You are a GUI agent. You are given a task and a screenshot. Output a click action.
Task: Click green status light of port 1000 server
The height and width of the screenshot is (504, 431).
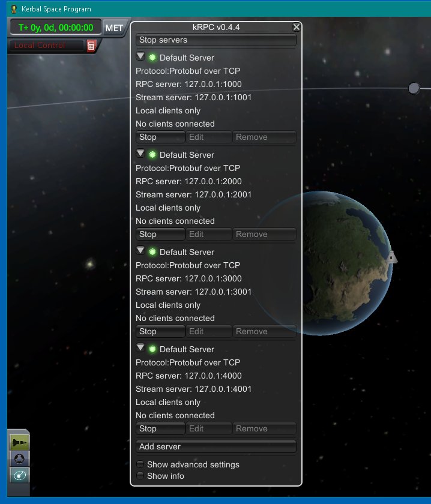(152, 58)
